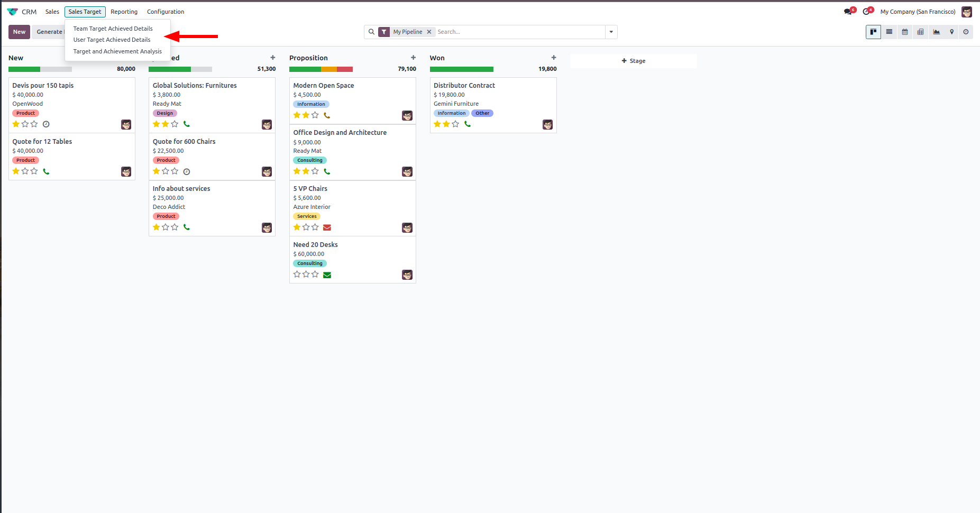Open the My Company (San Francisco) company switcher
The image size is (980, 513).
point(918,12)
